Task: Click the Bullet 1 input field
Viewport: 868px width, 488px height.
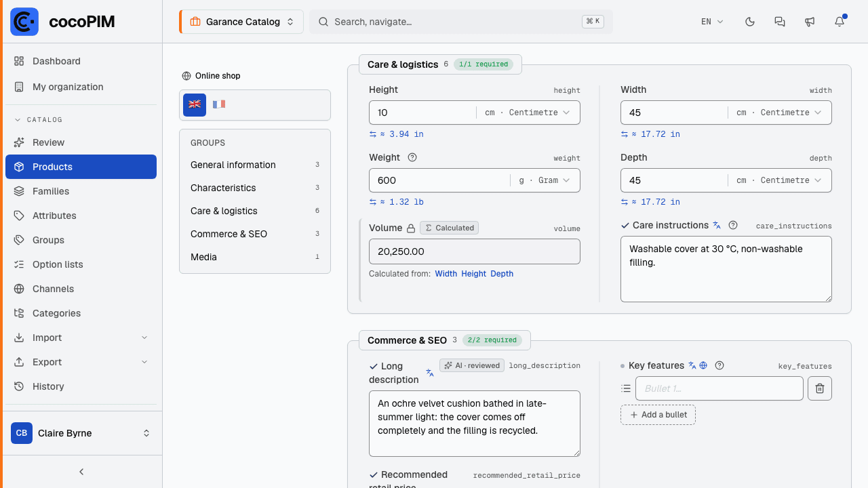Action: pyautogui.click(x=719, y=388)
